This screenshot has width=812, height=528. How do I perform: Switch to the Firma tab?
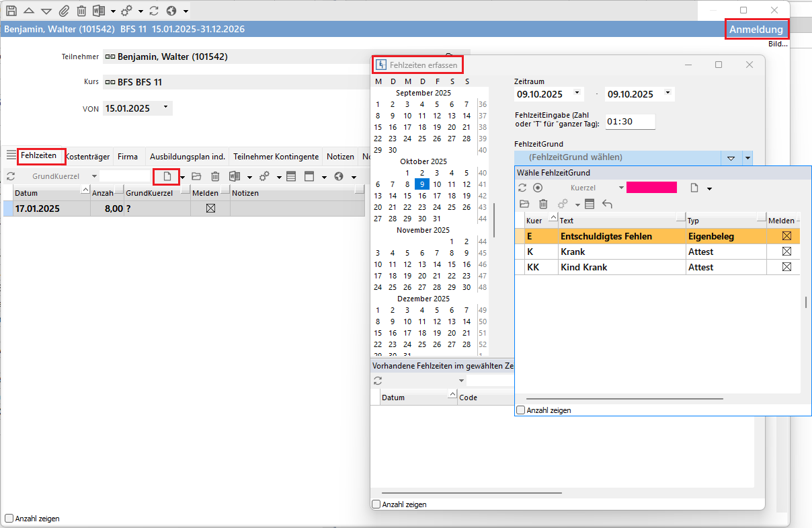coord(128,156)
